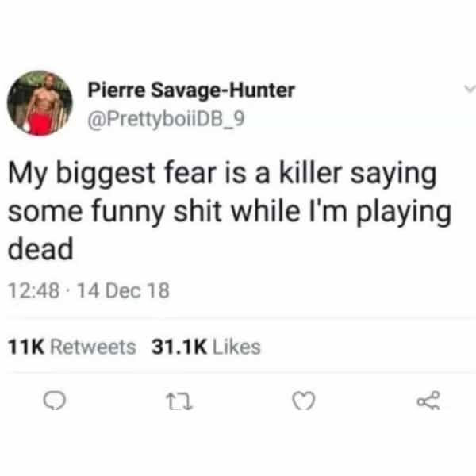This screenshot has height=476, width=476.
Task: Open Pierre Savage-Hunter's profile picture
Action: point(40,103)
